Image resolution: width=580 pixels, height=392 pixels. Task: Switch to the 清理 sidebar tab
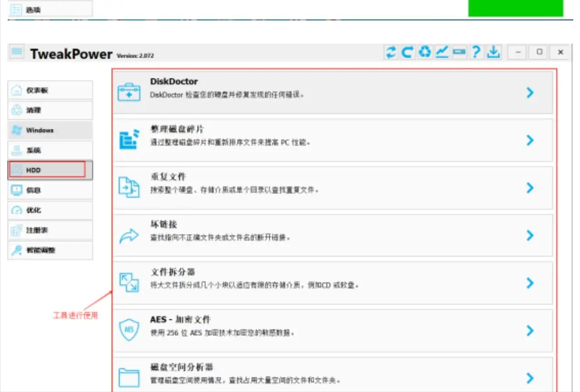50,110
